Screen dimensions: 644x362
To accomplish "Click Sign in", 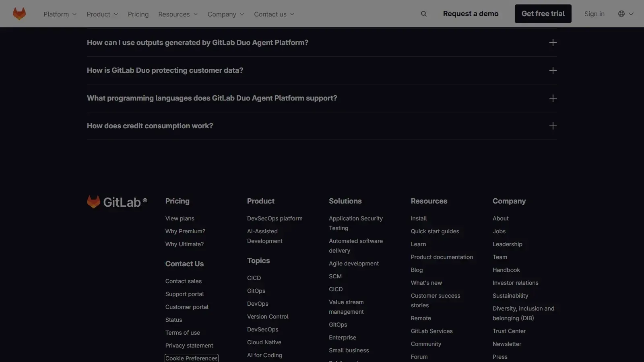I will point(594,14).
